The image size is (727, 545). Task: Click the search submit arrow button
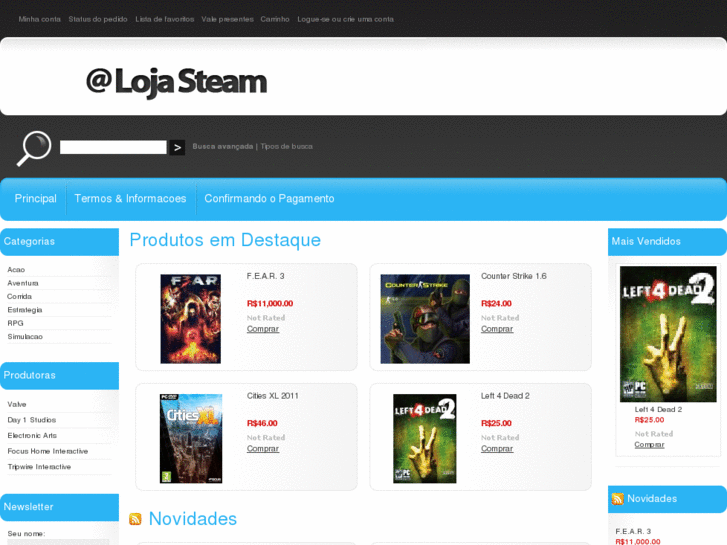(x=177, y=147)
